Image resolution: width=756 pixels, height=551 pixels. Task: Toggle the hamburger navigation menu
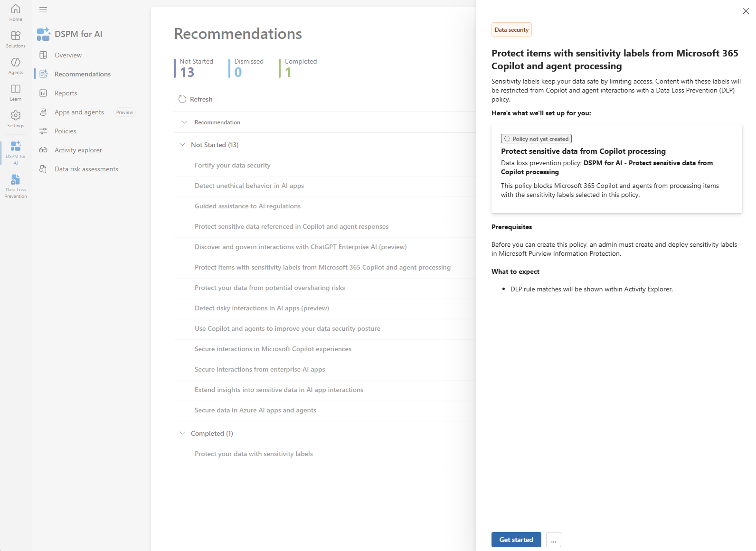point(43,9)
